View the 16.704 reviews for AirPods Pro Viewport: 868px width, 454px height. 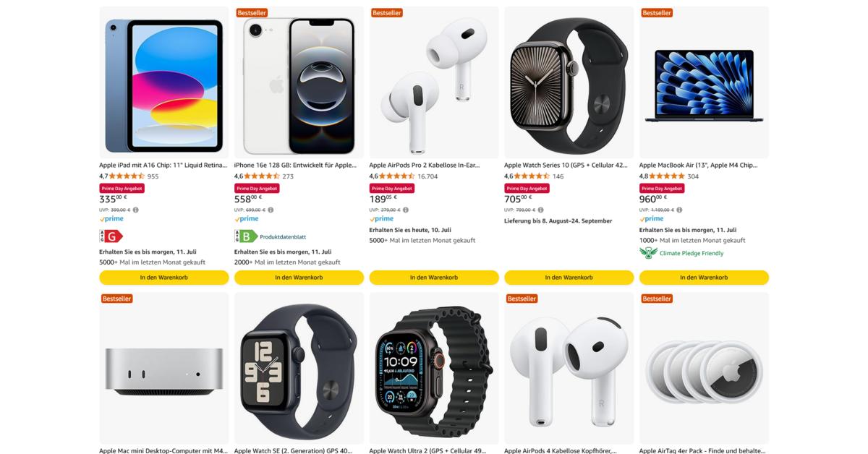[429, 176]
